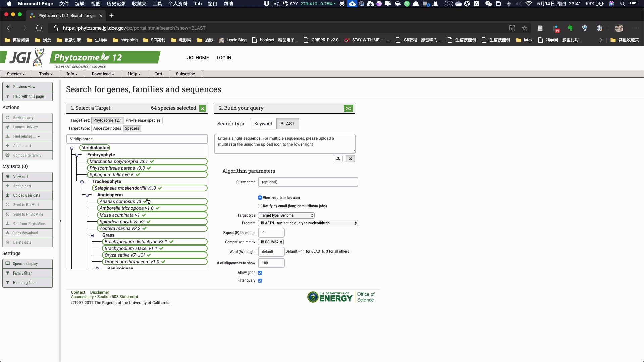This screenshot has width=644, height=362.
Task: Toggle View results in browser radio button
Action: click(x=260, y=197)
